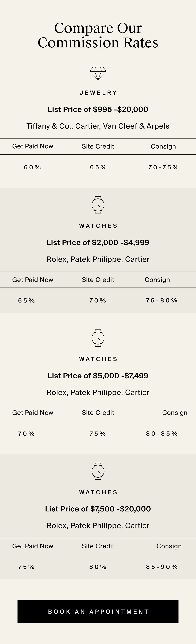The height and width of the screenshot is (644, 196).
Task: Select the 75-80% consign rate for watches
Action: (162, 301)
